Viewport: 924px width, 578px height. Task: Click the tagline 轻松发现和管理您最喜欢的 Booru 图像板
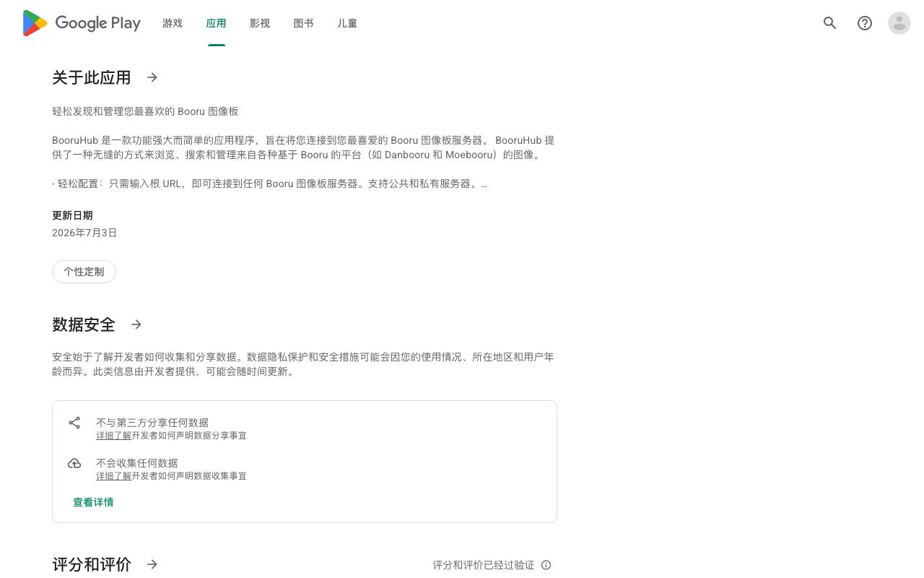coord(145,111)
